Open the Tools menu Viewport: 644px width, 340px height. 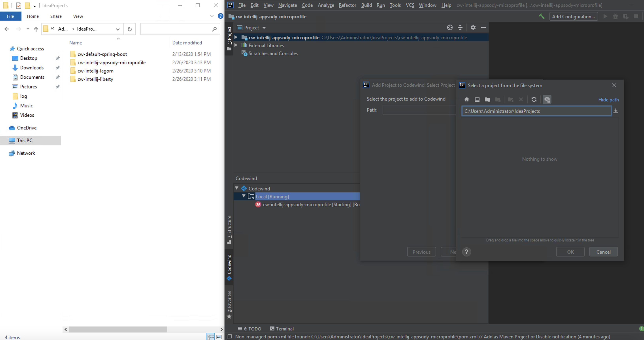395,5
